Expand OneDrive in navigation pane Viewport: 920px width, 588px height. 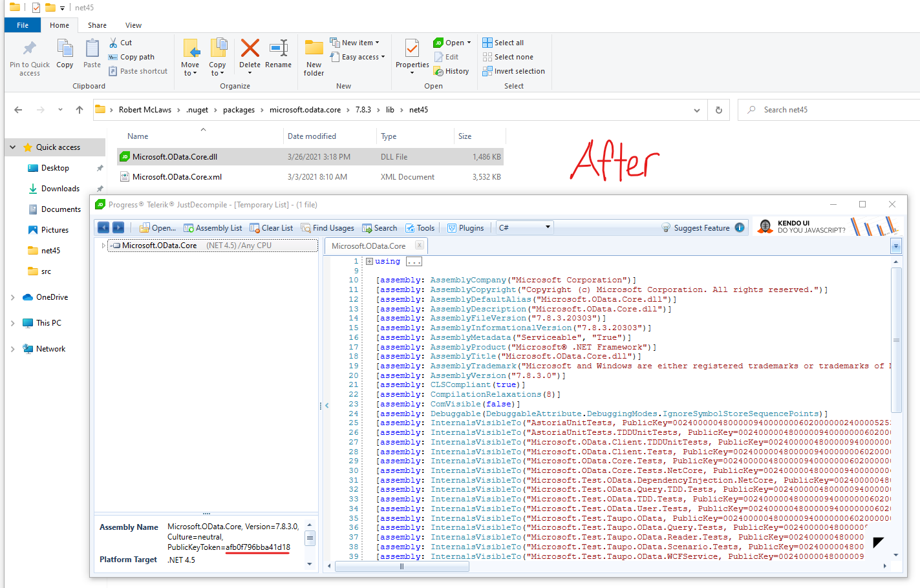click(13, 297)
